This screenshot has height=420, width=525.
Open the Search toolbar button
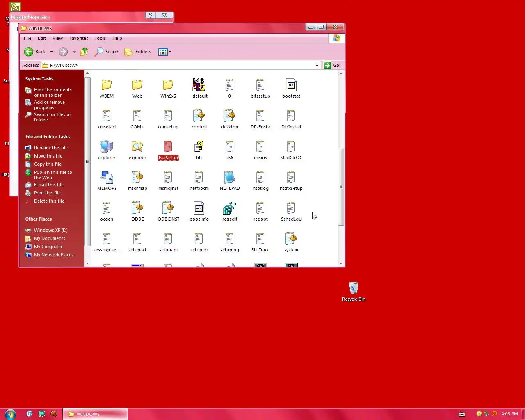pyautogui.click(x=107, y=52)
